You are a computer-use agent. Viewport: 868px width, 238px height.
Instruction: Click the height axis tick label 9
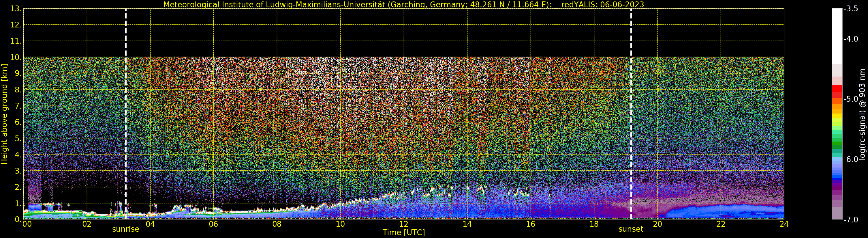coord(18,74)
